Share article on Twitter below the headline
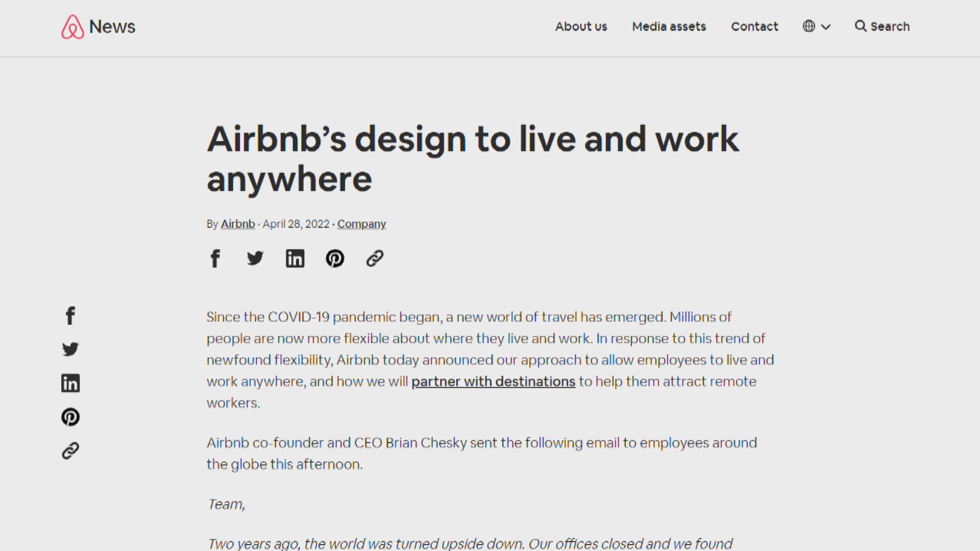This screenshot has height=551, width=980. (255, 258)
